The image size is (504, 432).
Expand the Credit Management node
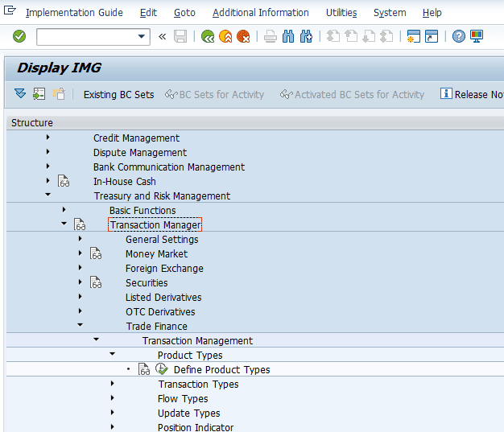coord(48,138)
